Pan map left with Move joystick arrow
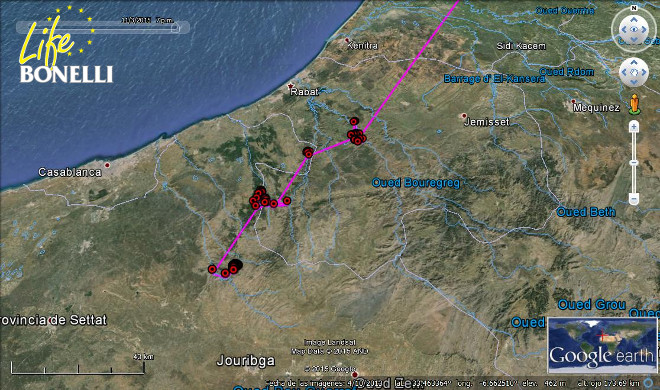660x390 pixels. click(624, 72)
